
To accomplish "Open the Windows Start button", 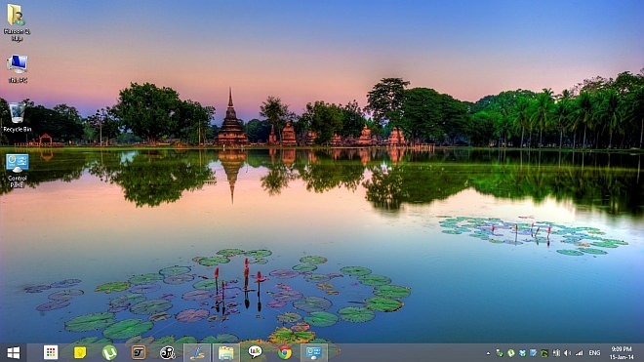I will pos(13,352).
